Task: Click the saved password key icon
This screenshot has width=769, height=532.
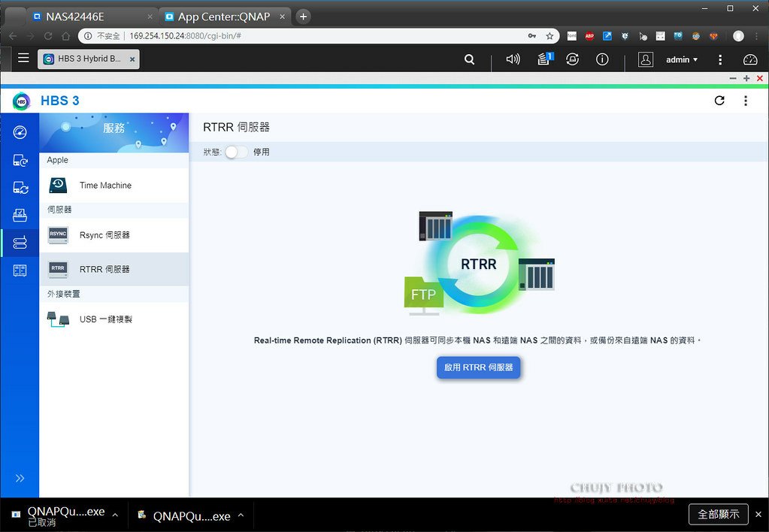Action: point(531,36)
